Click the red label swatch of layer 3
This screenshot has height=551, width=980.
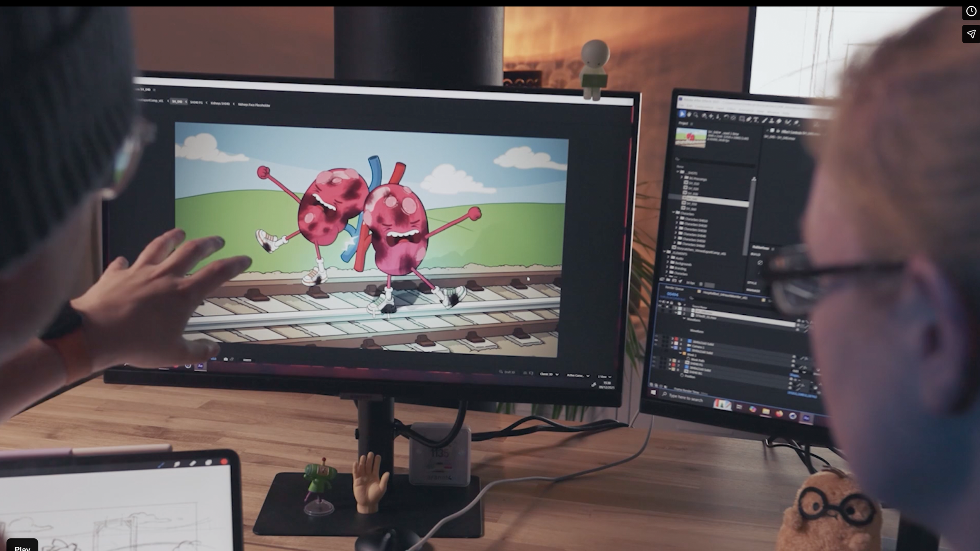[676, 339]
